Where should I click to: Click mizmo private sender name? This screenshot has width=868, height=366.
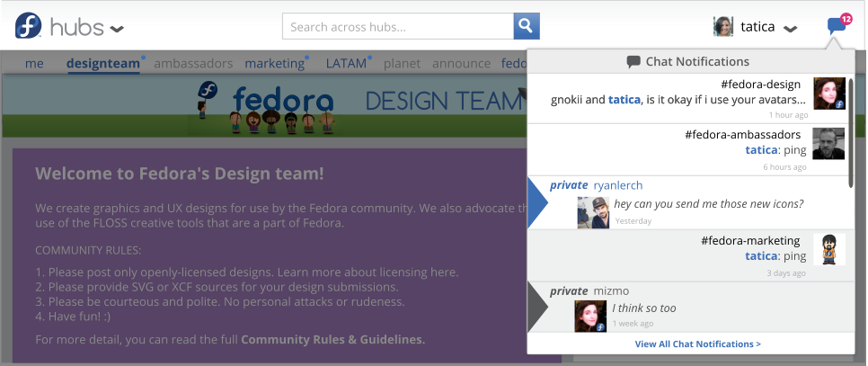tap(611, 290)
